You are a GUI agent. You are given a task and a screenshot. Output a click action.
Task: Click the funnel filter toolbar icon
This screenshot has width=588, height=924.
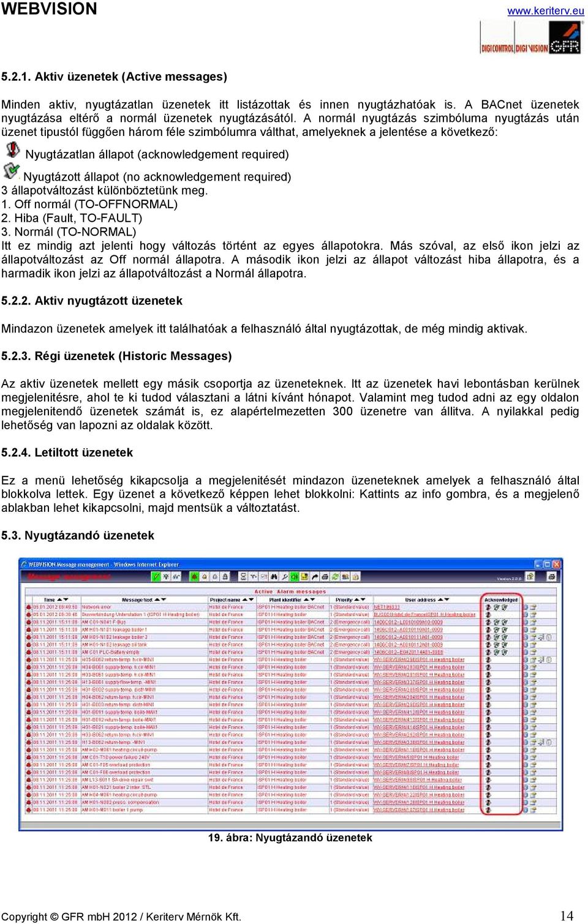tap(254, 577)
